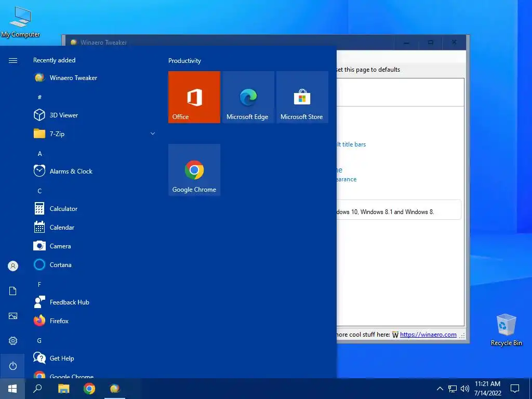Open the Microsoft Edge tile
The height and width of the screenshot is (399, 532).
point(248,97)
